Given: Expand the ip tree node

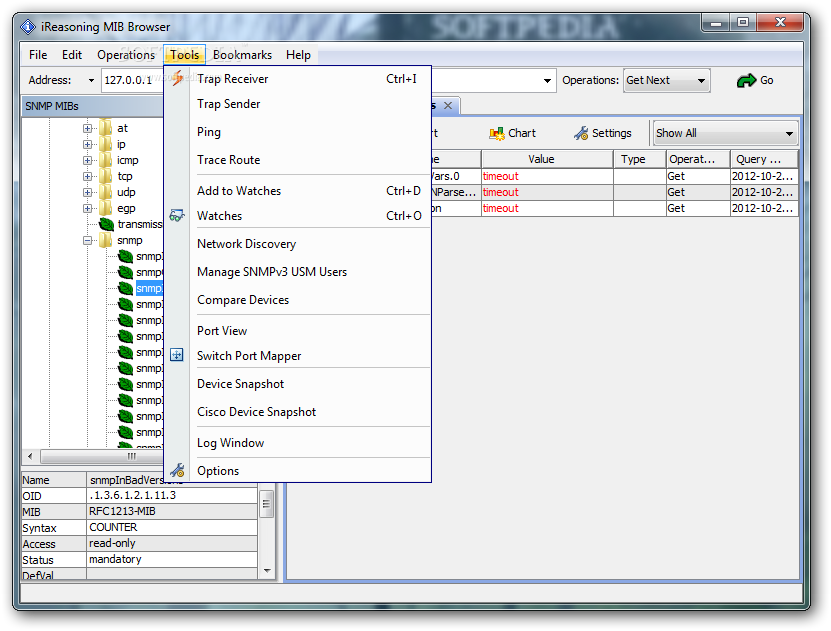Looking at the screenshot, I should click(87, 144).
